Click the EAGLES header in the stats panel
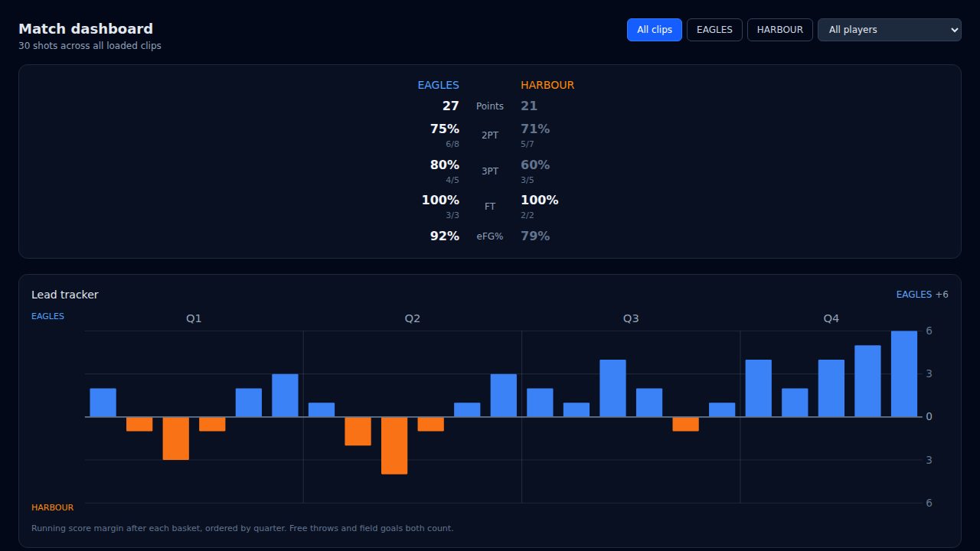This screenshot has width=980, height=551. pyautogui.click(x=438, y=85)
